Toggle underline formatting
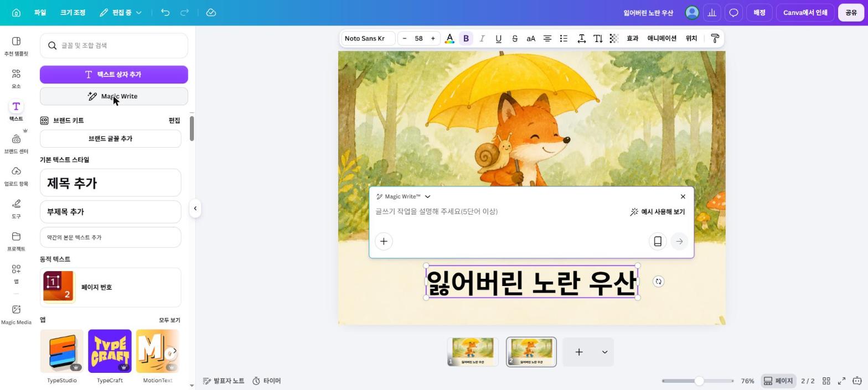The image size is (868, 390). click(498, 38)
